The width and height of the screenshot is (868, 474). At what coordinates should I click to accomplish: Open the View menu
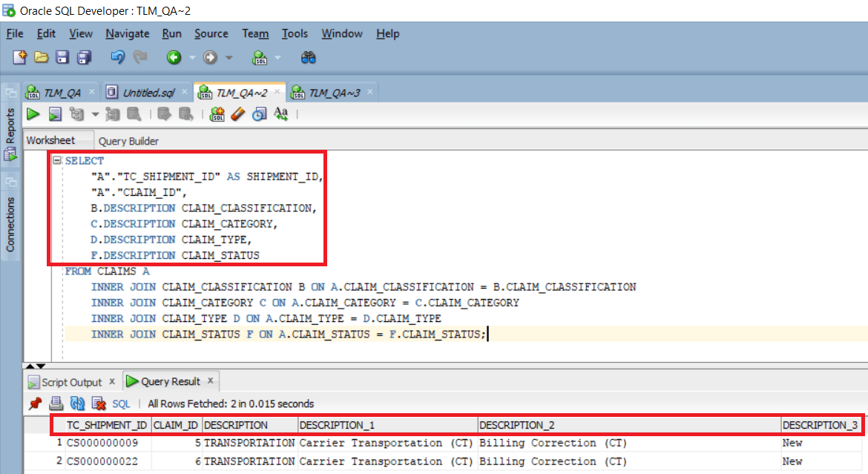[81, 34]
